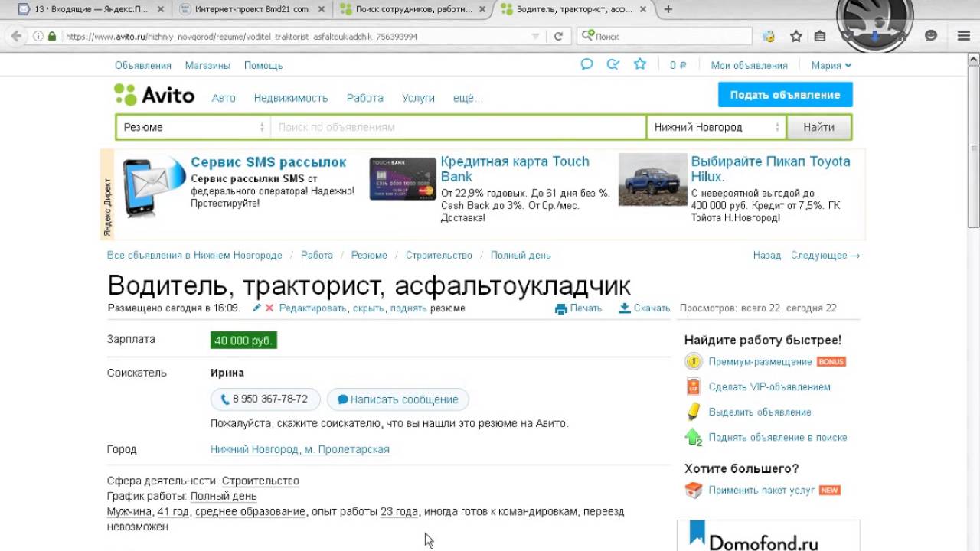
Task: Click the phone number 8 950 367-78-72 button
Action: 265,399
